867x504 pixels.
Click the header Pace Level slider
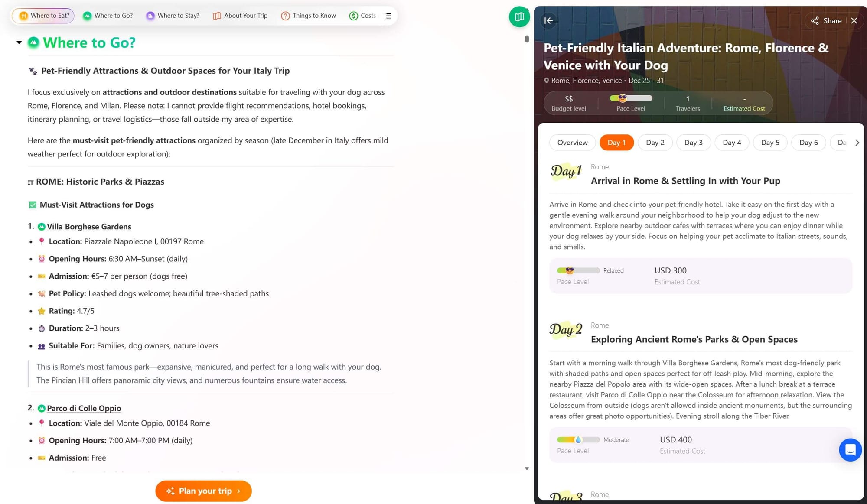631,98
